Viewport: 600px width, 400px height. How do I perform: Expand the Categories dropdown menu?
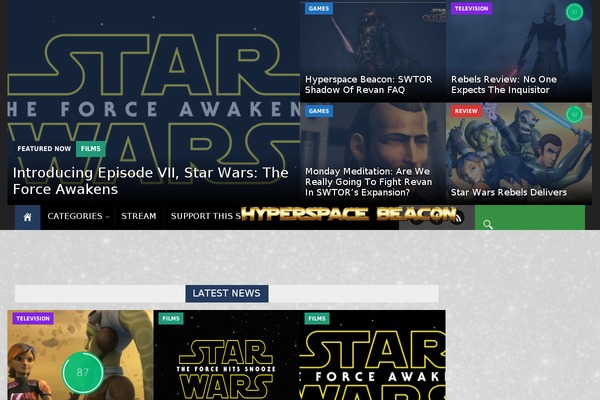(78, 216)
